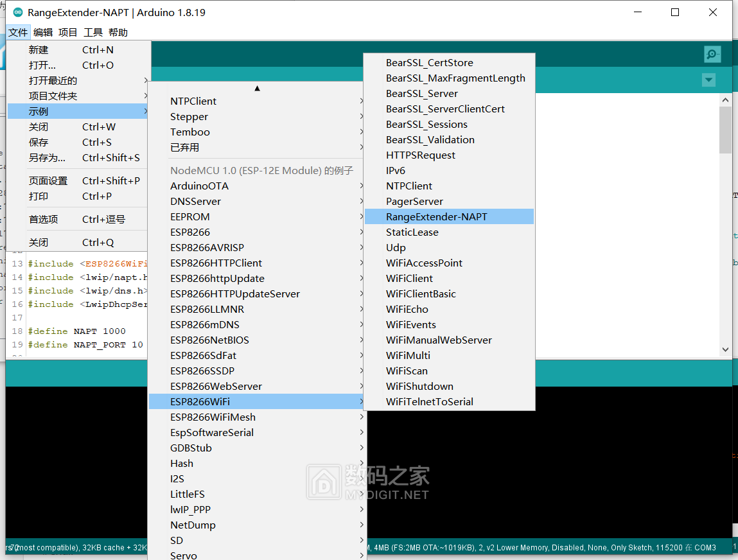Open the ESP8266HTTPClient examples entry
Viewport: 738px width, 560px height.
click(257, 263)
